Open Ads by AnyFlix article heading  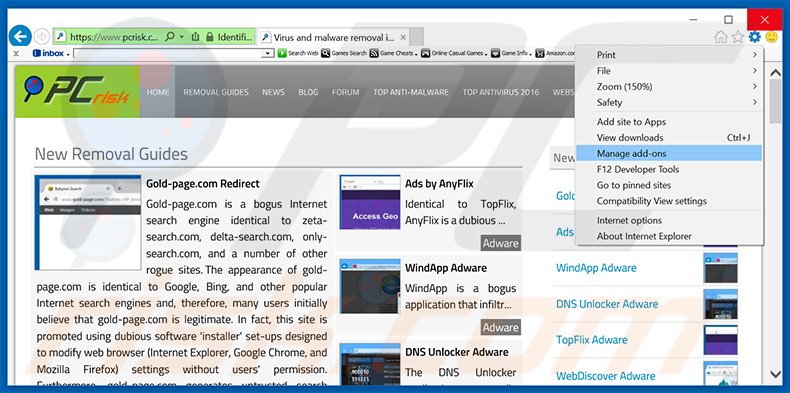point(439,184)
